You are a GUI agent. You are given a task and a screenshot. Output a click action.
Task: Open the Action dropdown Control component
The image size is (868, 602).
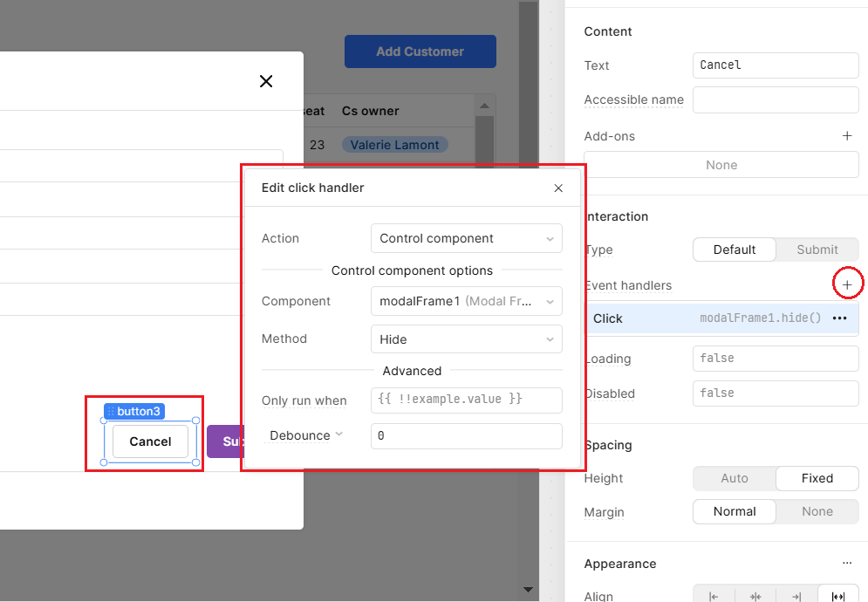point(466,239)
